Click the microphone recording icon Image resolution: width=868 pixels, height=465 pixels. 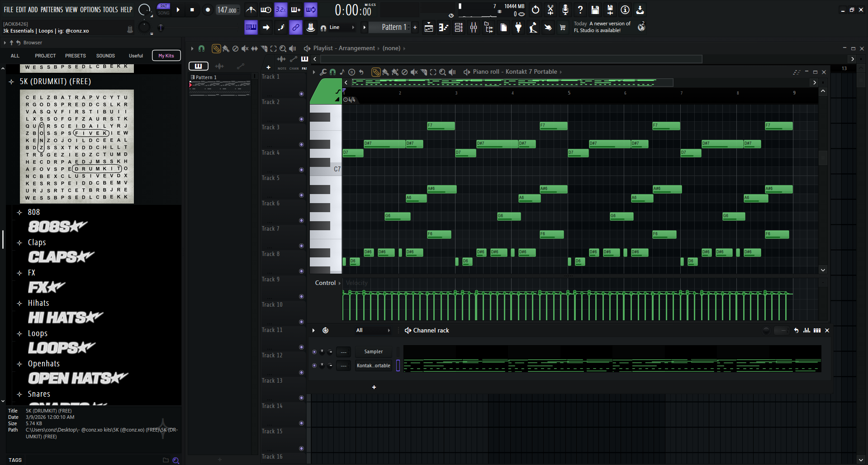click(565, 9)
